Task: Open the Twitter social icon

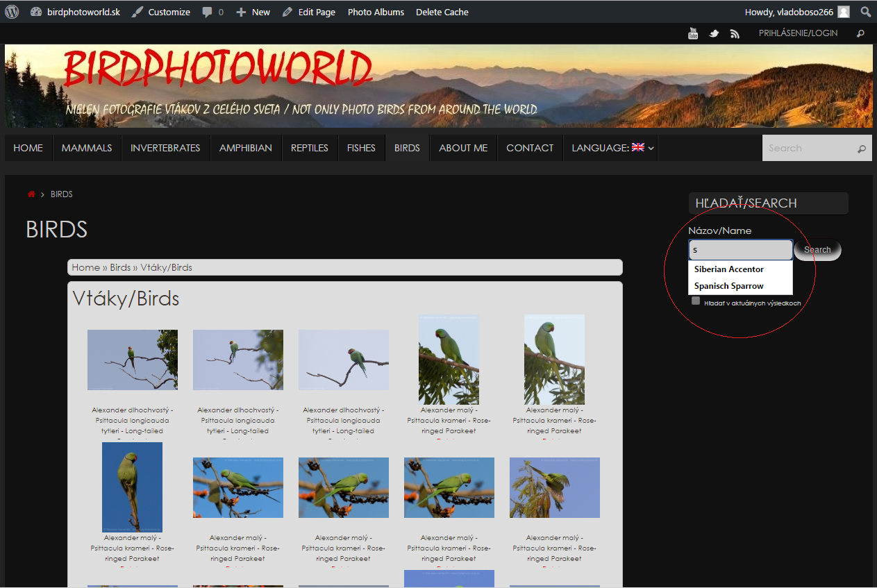Action: [713, 33]
